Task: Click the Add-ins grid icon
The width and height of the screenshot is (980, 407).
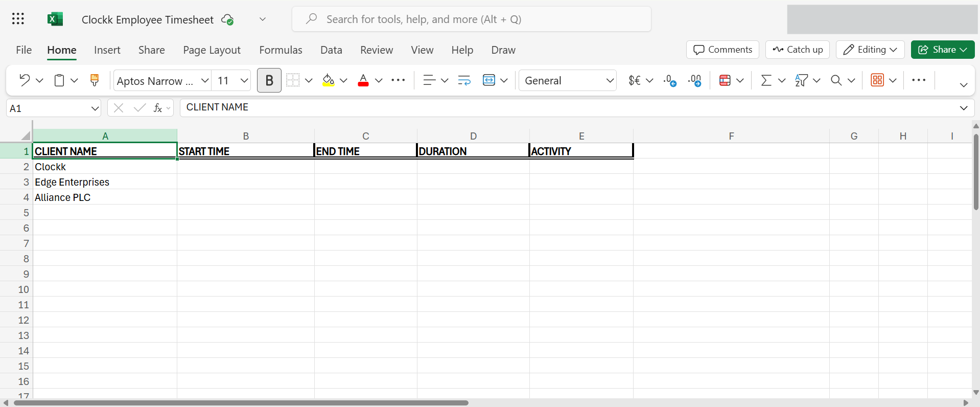Action: click(x=877, y=80)
